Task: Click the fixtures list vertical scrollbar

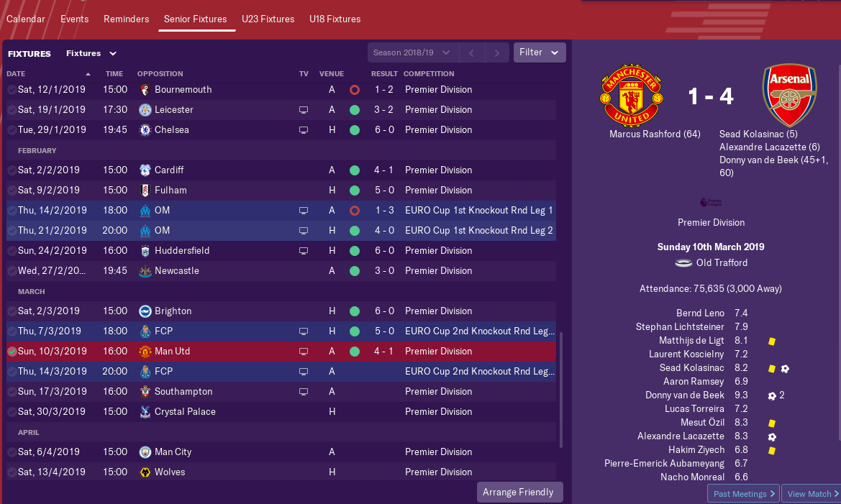Action: click(561, 390)
